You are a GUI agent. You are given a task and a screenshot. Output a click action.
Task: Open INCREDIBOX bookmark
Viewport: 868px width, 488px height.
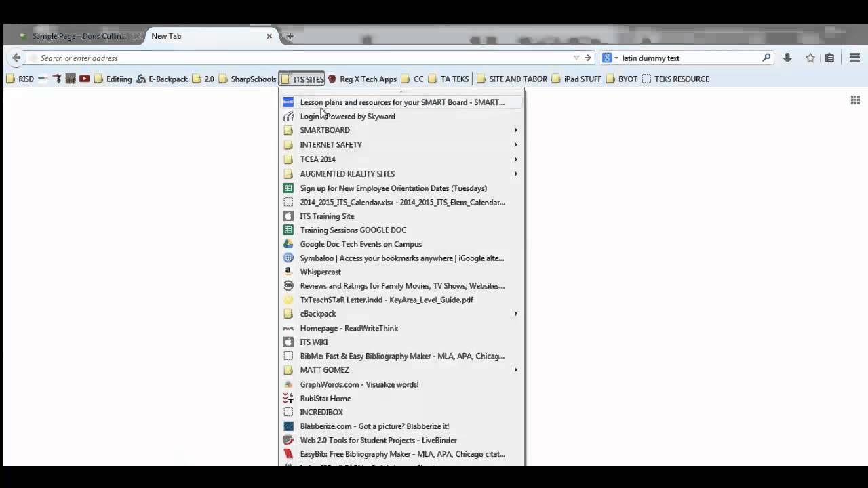tap(402, 412)
